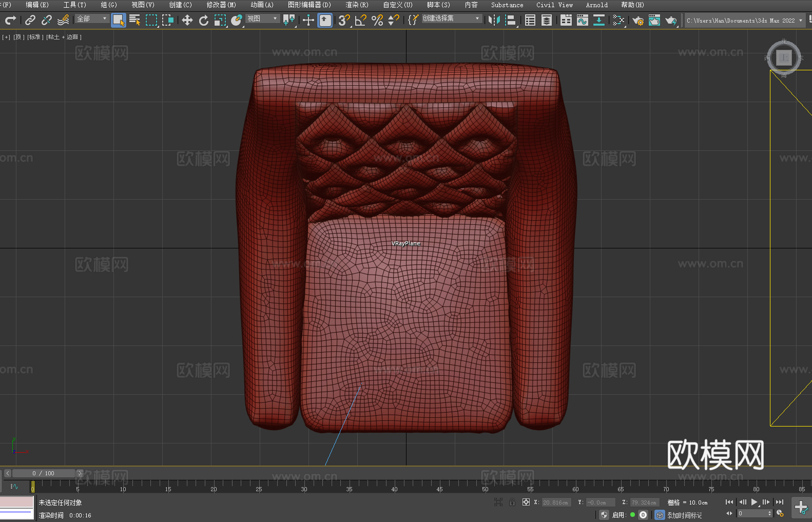
Task: Open the 全部 selection filter dropdown
Action: (x=92, y=18)
